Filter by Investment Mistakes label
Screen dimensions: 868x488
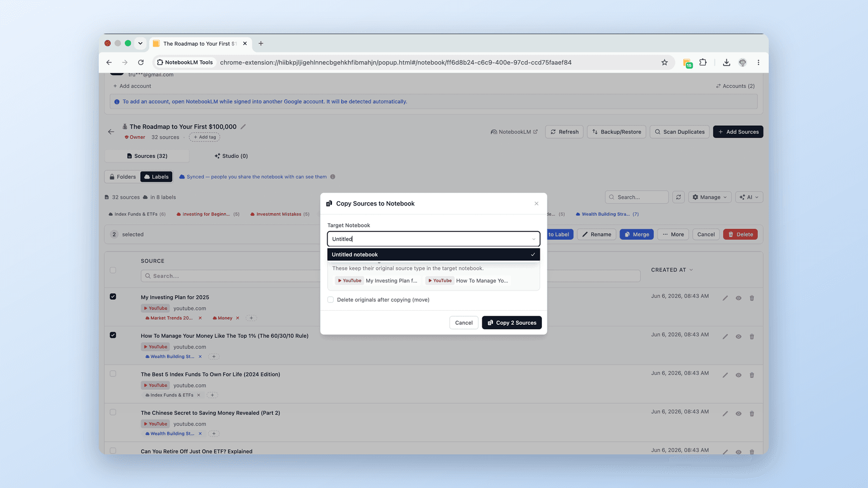pyautogui.click(x=280, y=214)
